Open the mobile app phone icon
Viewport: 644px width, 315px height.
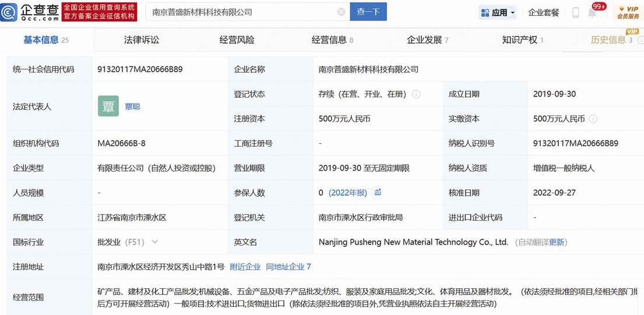(x=575, y=12)
